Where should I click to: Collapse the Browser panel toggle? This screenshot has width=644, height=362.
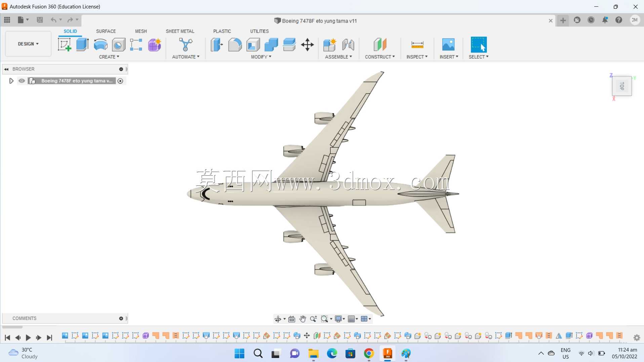121,69
